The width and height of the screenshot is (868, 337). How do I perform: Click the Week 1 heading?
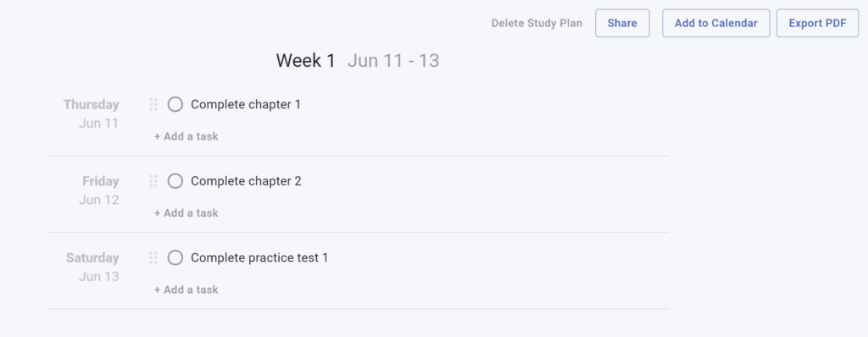(x=305, y=60)
